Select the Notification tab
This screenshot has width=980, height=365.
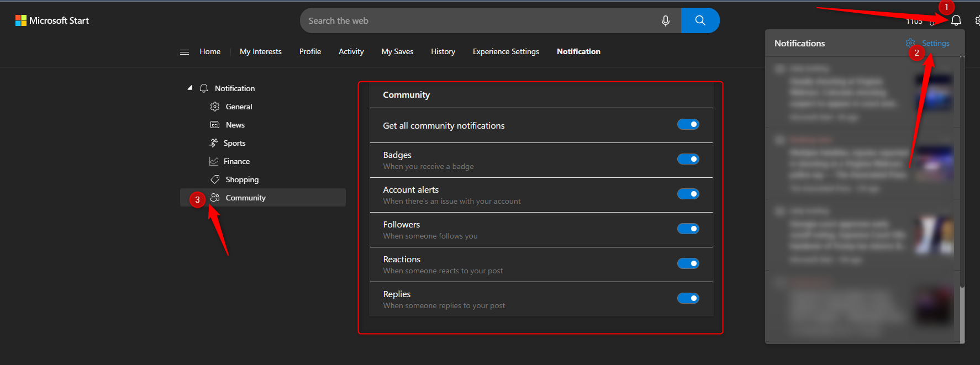[x=578, y=51]
